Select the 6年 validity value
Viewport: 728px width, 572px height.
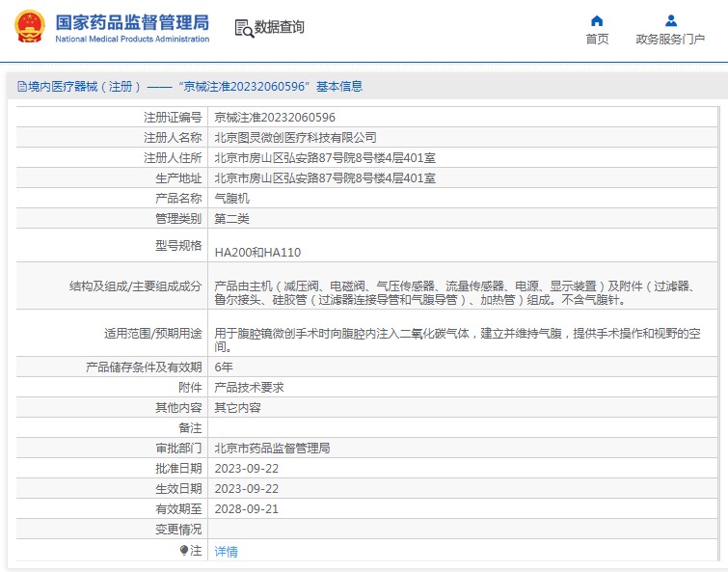[x=224, y=368]
